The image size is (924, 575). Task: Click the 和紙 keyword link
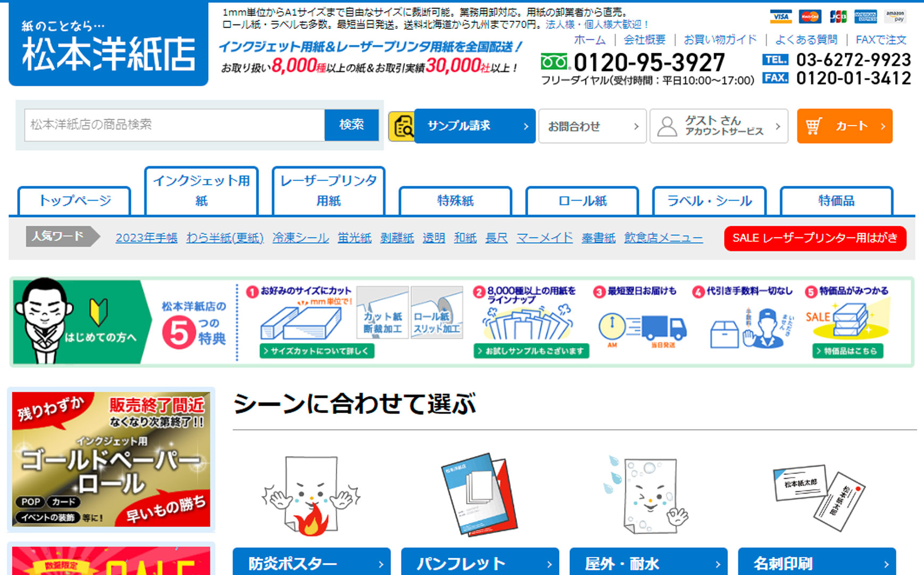coord(465,238)
